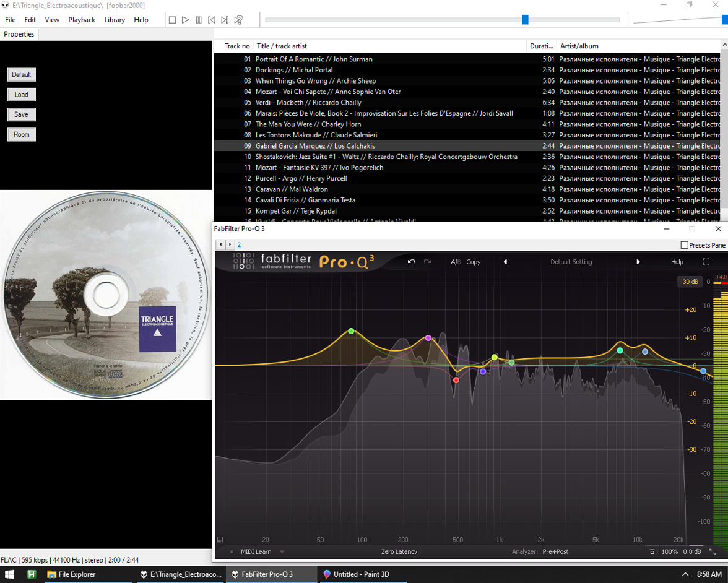728x583 pixels.
Task: Click the instance link labeled 2
Action: (239, 244)
